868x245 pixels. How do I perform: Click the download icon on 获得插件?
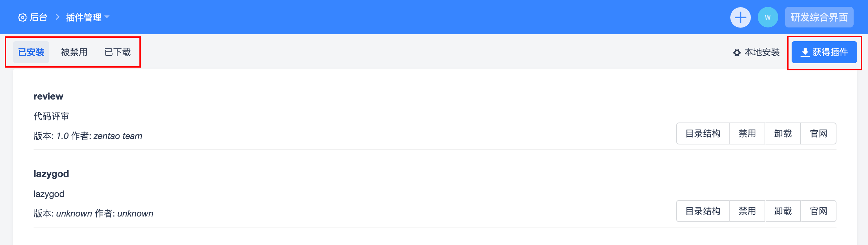(x=805, y=52)
